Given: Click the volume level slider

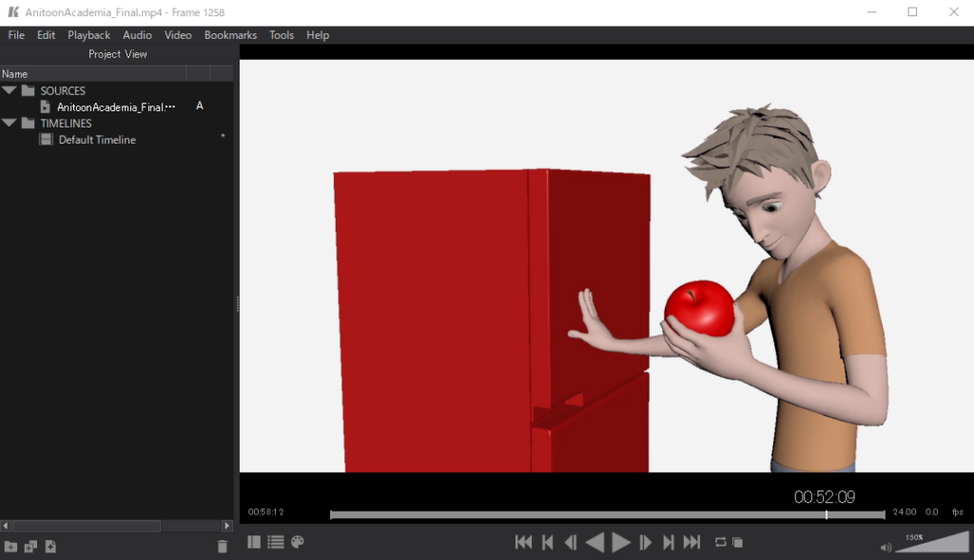Looking at the screenshot, I should (x=932, y=545).
